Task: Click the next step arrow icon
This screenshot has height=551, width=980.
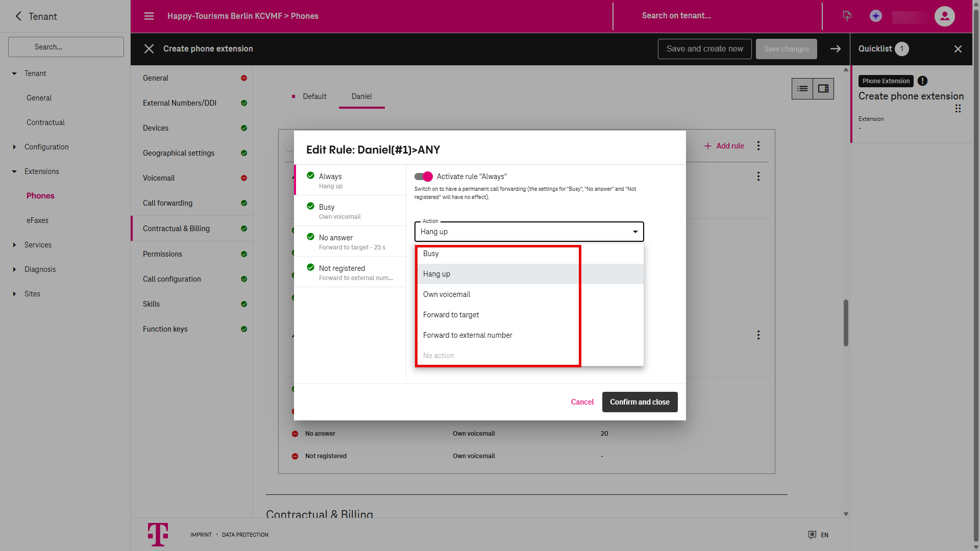Action: pos(836,49)
